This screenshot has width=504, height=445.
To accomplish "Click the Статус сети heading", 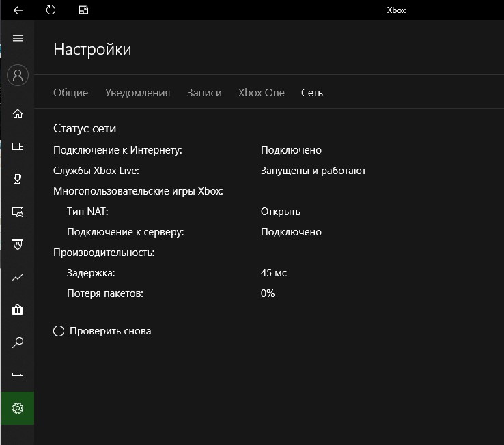I will (x=85, y=128).
